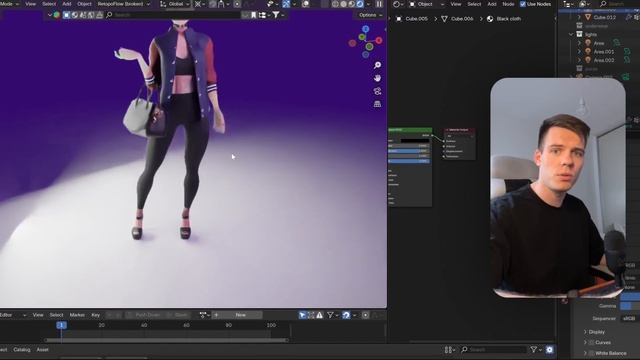640x360 pixels.
Task: Click into the asset shelf search field
Action: click(x=173, y=15)
